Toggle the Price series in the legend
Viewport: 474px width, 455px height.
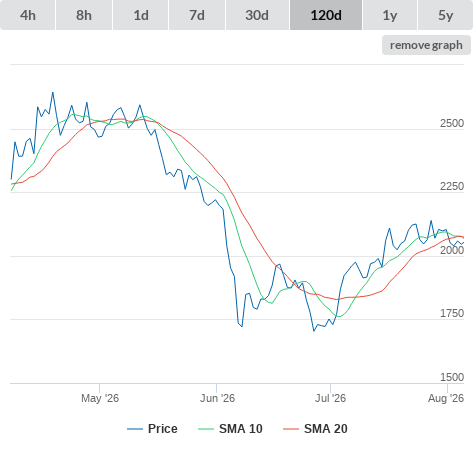coord(152,429)
